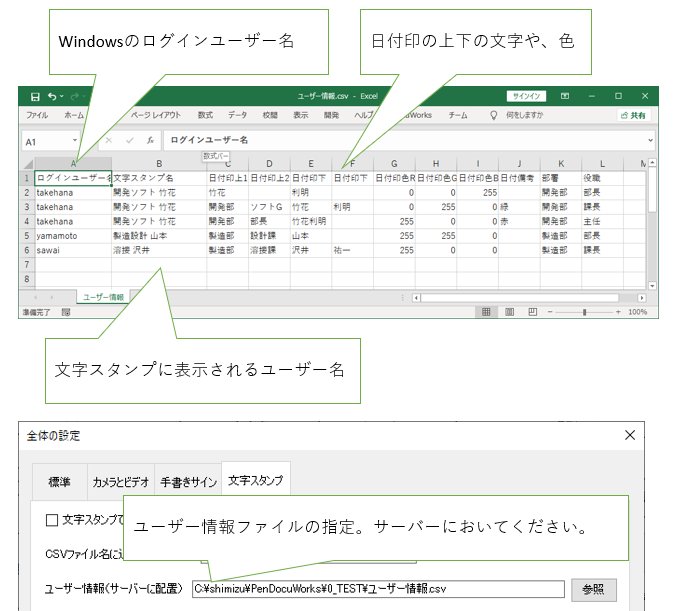Click the confirm checkmark icon in formula bar
The height and width of the screenshot is (611, 674).
[130, 140]
